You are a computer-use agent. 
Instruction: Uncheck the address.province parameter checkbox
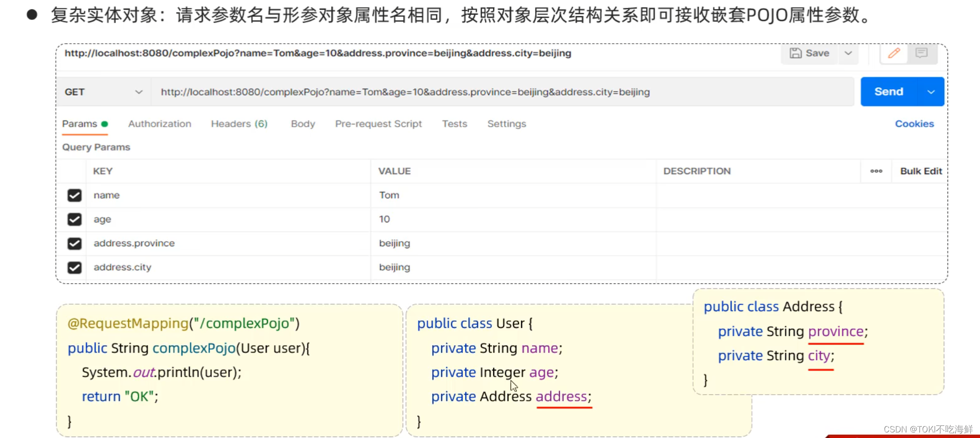(74, 243)
